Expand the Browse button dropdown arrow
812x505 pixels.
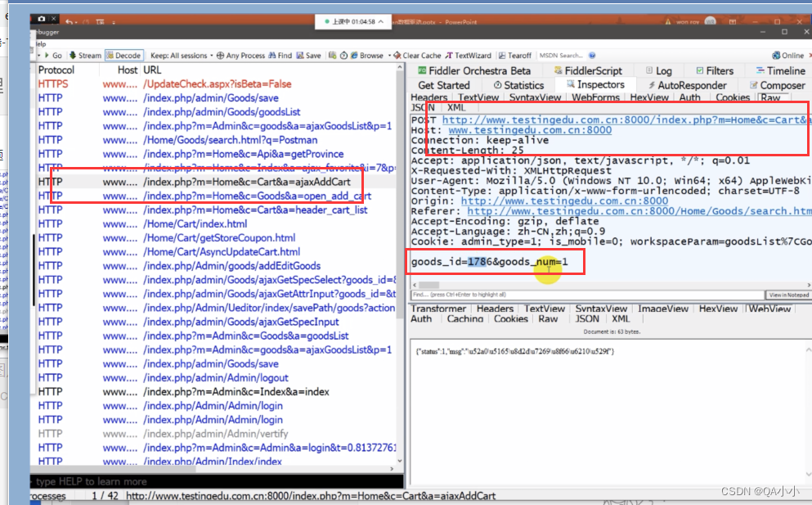389,56
